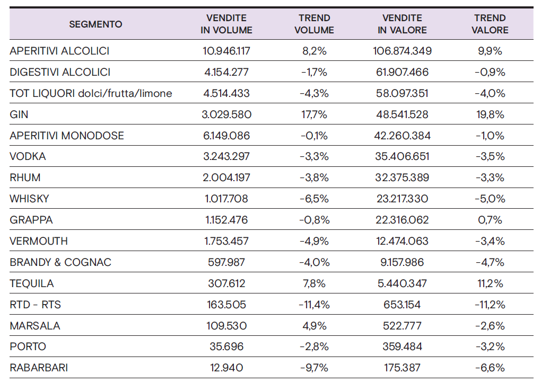Click the TOT LIQUORI dolci/frutta/limone label
Image resolution: width=550 pixels, height=392 pixels.
[x=91, y=93]
